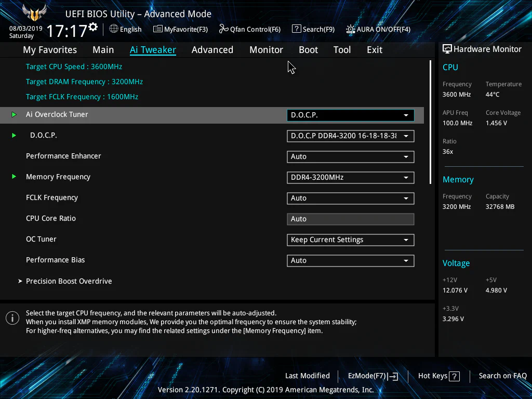Open the Performance Enhancer dropdown
The width and height of the screenshot is (532, 399).
(x=350, y=156)
